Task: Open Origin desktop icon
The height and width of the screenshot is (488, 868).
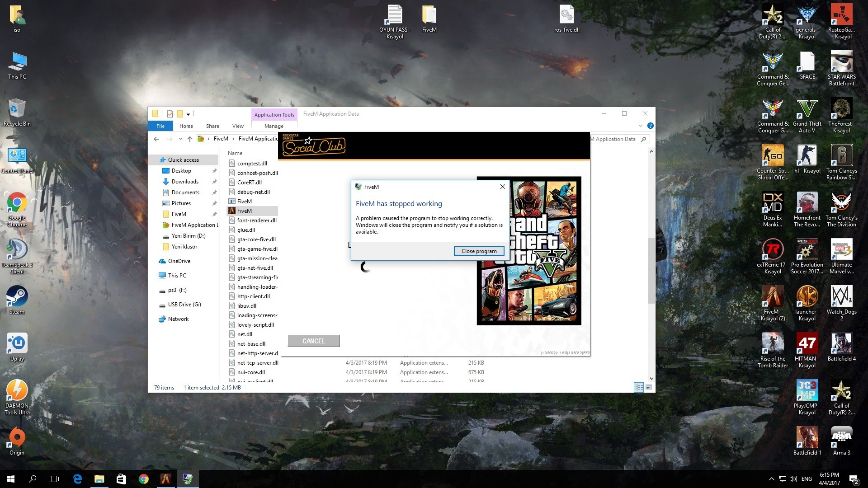Action: [17, 441]
